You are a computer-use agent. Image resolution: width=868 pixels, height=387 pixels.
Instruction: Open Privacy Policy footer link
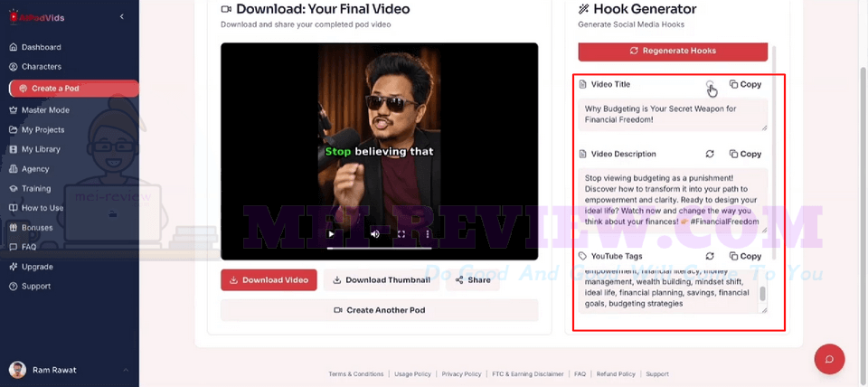click(461, 374)
